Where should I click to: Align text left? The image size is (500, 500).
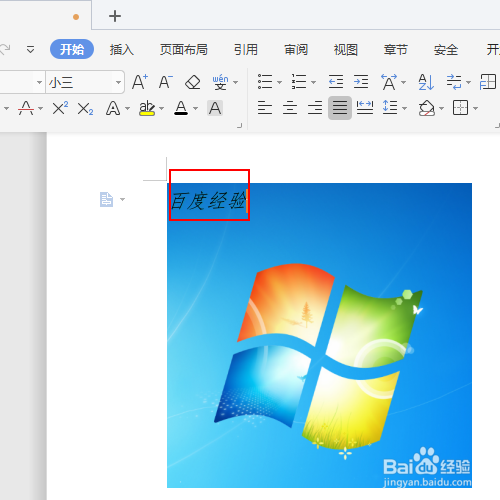(x=265, y=108)
